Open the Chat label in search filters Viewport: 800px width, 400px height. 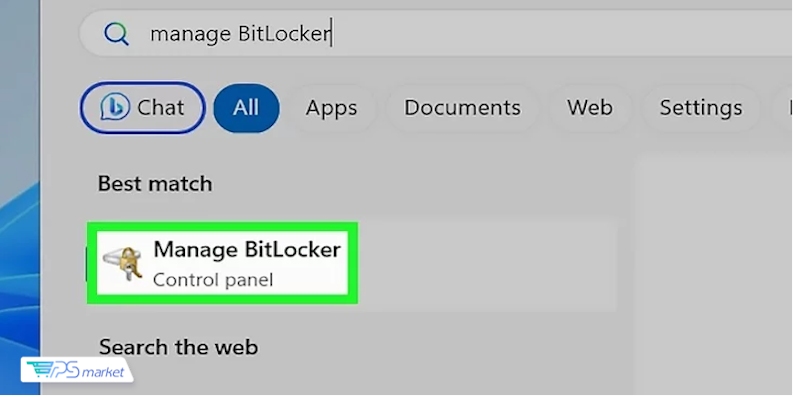(x=160, y=107)
